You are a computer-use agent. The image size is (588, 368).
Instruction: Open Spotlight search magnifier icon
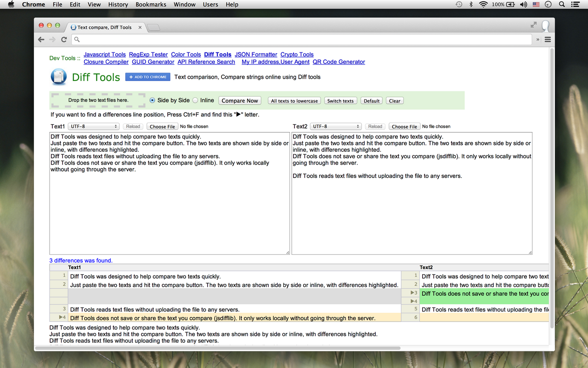561,4
